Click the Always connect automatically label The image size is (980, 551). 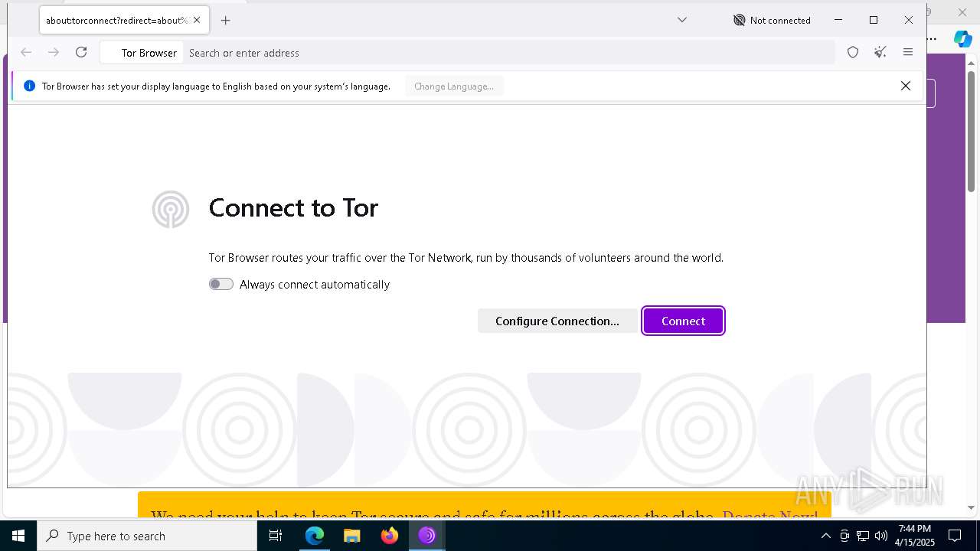pos(315,284)
